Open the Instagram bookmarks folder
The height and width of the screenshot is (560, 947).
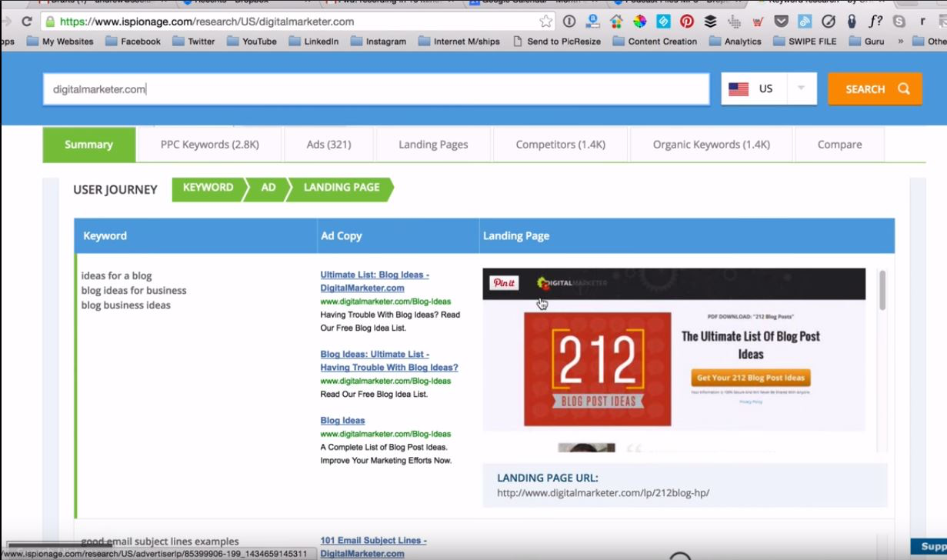(x=378, y=42)
